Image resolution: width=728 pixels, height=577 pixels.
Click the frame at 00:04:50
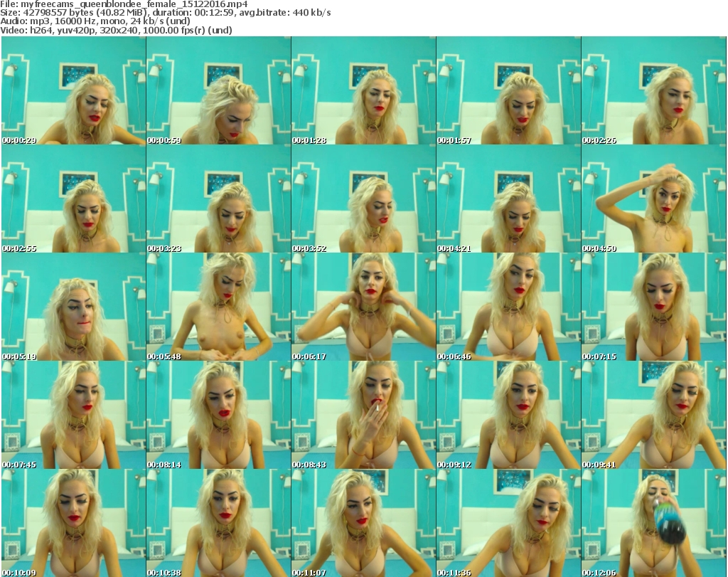[x=654, y=198]
